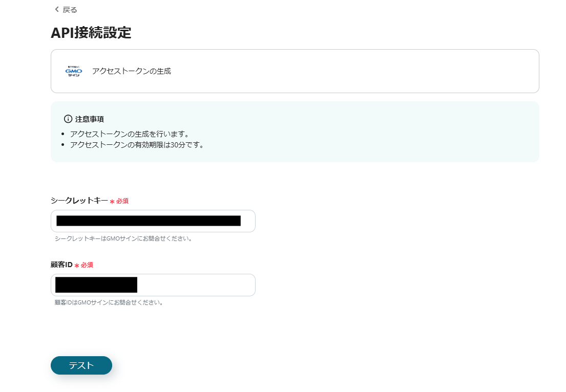
Task: Click hint シークレットキーはGMOサインにお問合せください。
Action: point(124,238)
